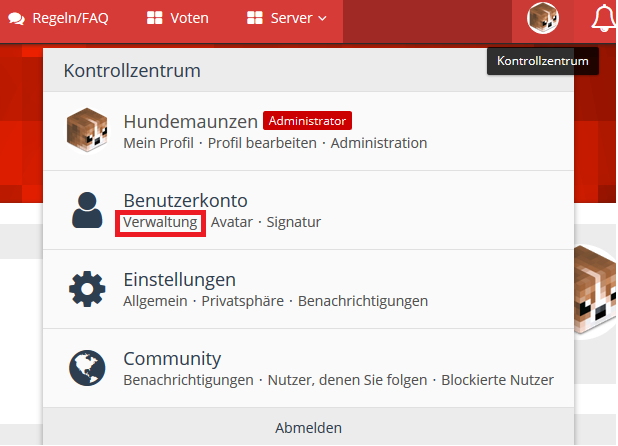Expand the Server dropdown menu
This screenshot has height=446, width=618.
(x=287, y=18)
